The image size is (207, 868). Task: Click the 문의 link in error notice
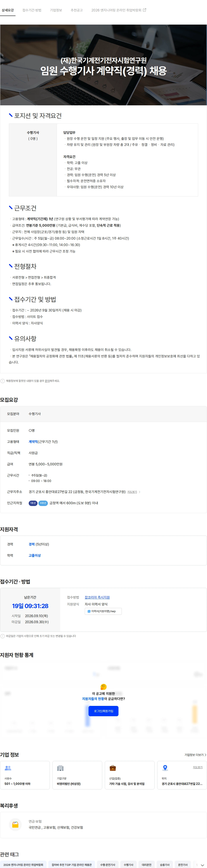click(47, 381)
